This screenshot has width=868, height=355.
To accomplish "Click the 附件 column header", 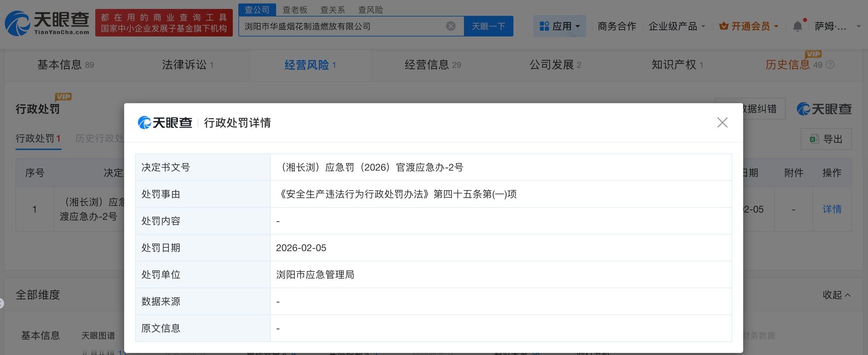I will pos(794,173).
